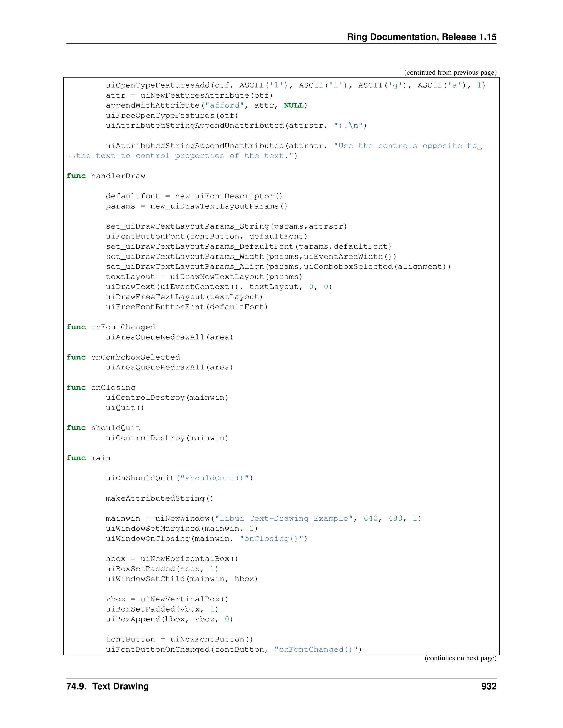This screenshot has width=563, height=728.
Task: Click the 'onFontChanged()' string argument
Action: tap(315, 650)
